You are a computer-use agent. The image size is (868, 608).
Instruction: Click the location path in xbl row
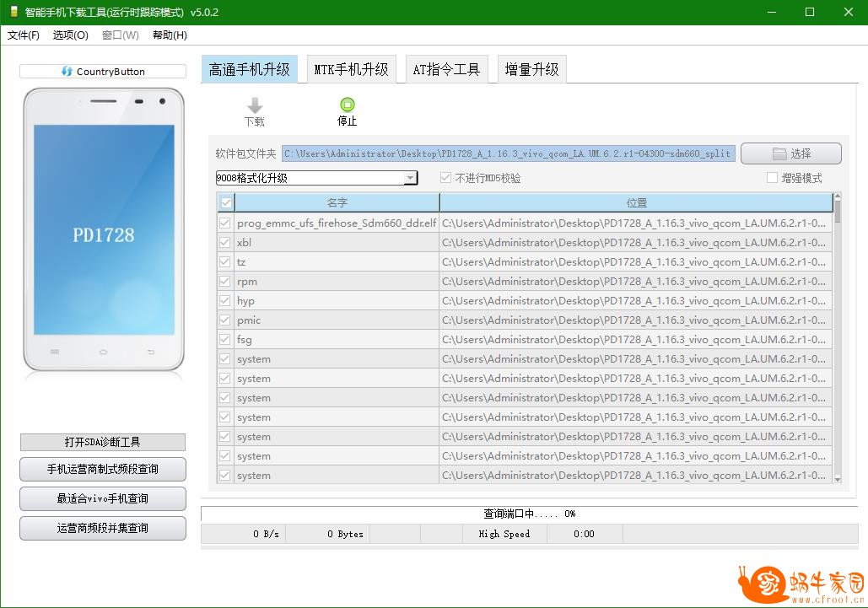click(x=635, y=242)
